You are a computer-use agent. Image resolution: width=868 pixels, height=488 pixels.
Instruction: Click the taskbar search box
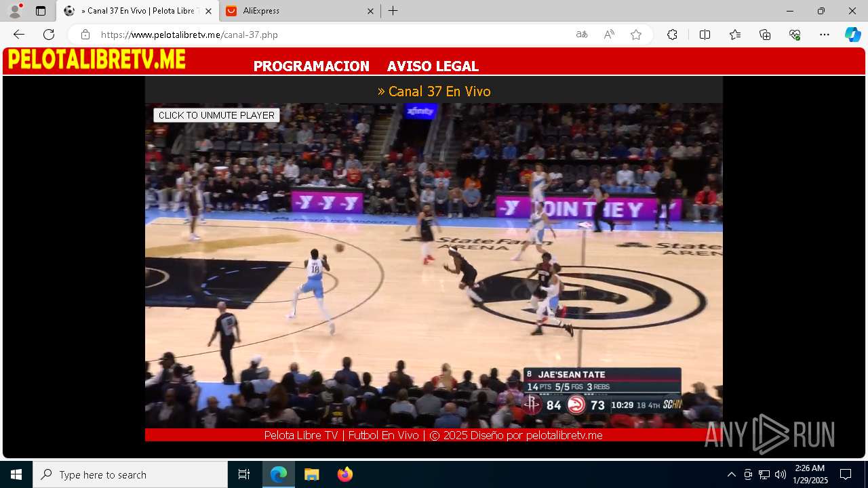click(130, 474)
